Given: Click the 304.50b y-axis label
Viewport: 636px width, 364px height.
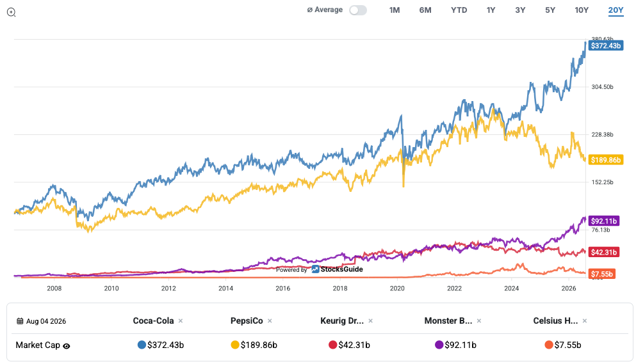Looking at the screenshot, I should click(602, 87).
